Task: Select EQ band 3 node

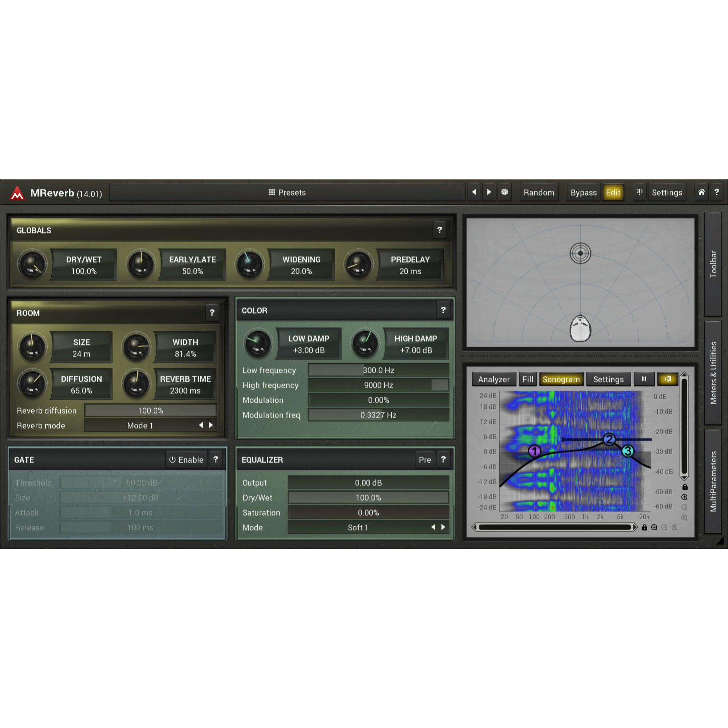Action: point(628,451)
